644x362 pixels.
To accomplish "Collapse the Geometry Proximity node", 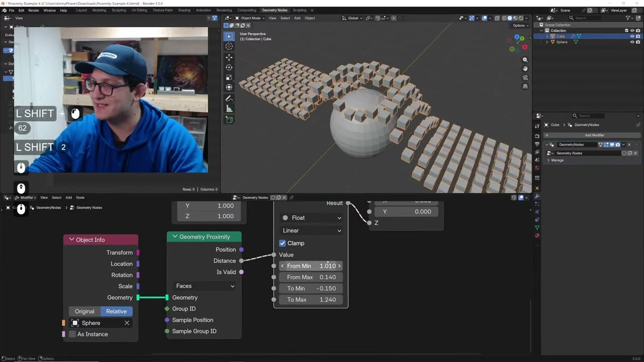I will [175, 237].
